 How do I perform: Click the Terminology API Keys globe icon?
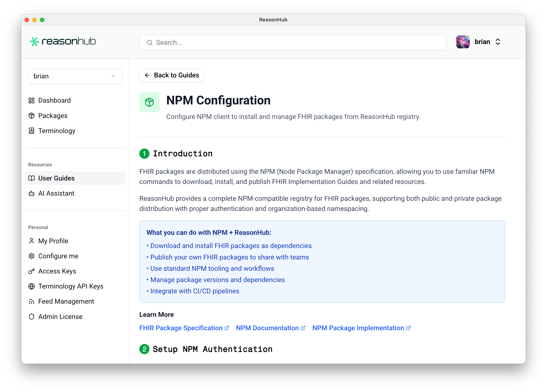click(31, 286)
